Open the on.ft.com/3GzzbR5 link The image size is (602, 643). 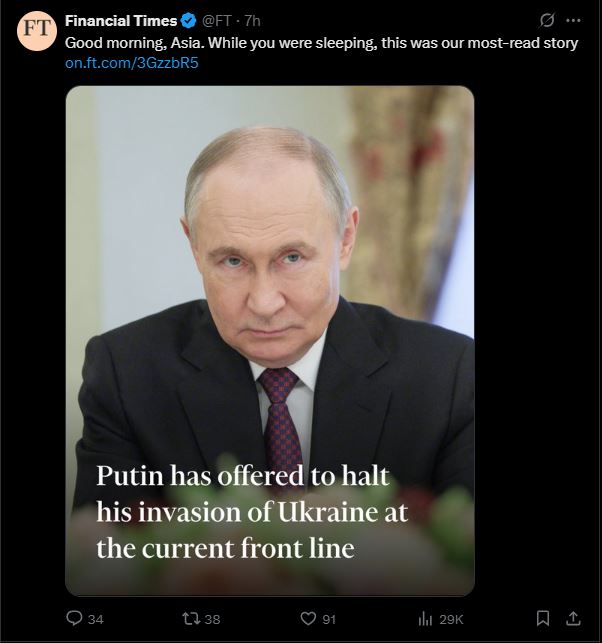132,63
